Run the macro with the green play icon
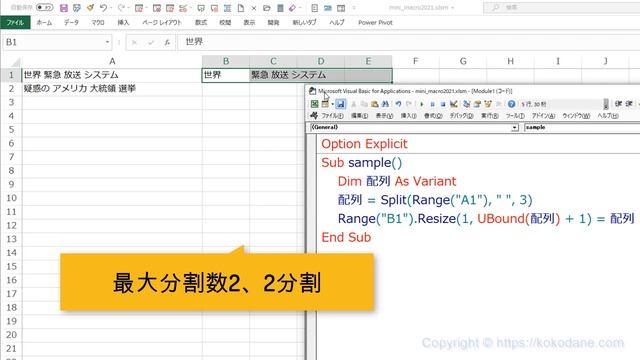The width and height of the screenshot is (640, 360). click(x=422, y=104)
